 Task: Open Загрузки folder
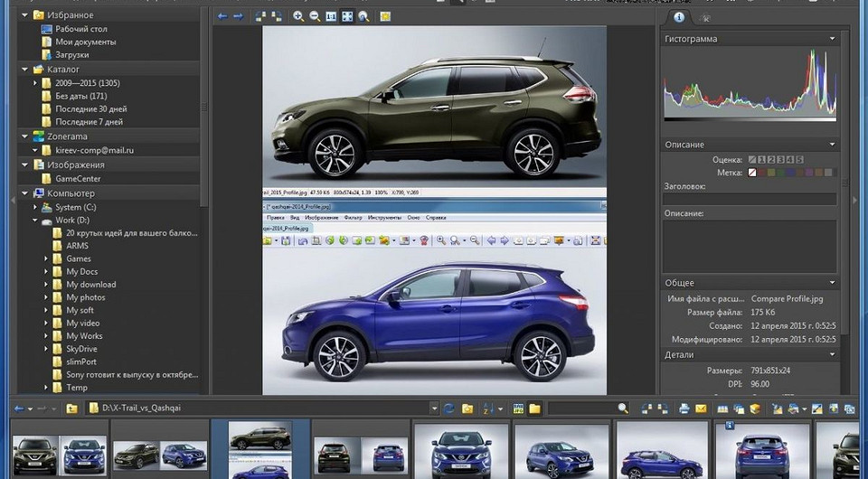[72, 55]
